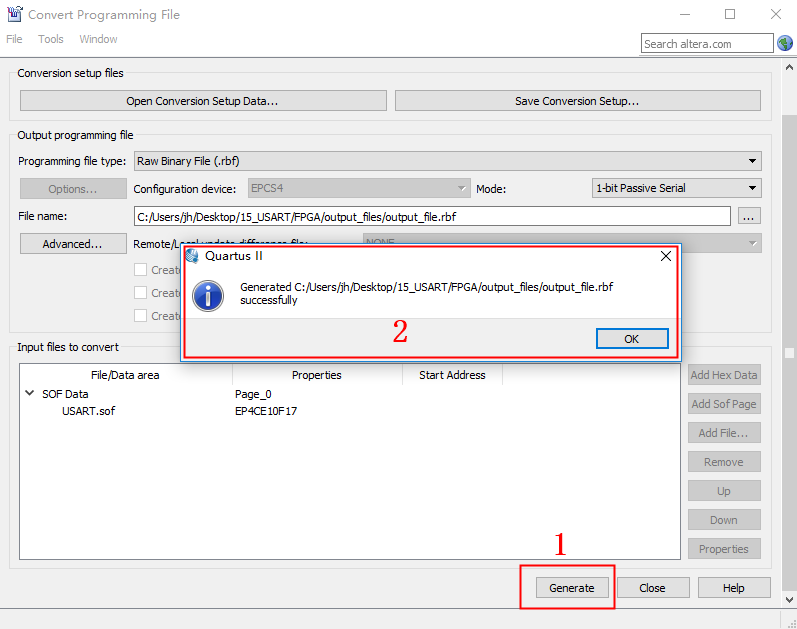Collapse the SOF Data tree node
This screenshot has width=797, height=629.
click(29, 394)
